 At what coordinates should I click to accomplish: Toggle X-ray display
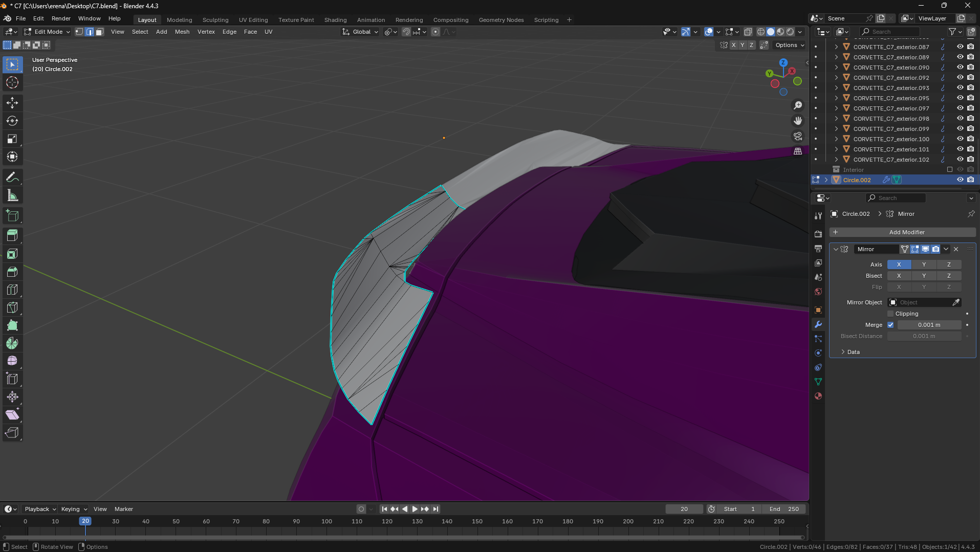coord(748,32)
